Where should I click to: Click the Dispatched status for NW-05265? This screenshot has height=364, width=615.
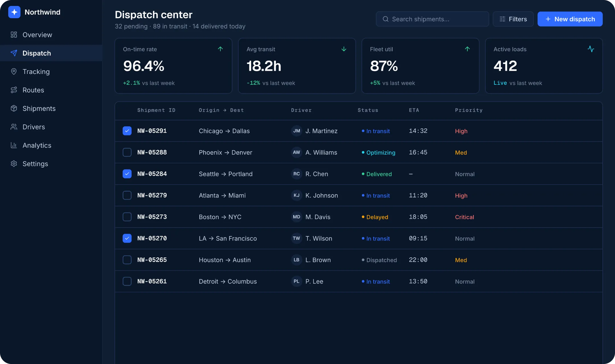[379, 260]
